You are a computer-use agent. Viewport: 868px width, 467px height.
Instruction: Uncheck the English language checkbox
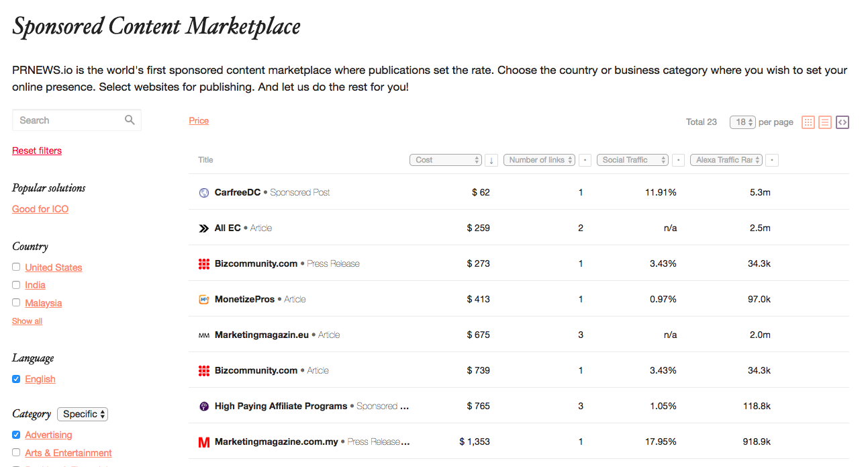coord(16,379)
